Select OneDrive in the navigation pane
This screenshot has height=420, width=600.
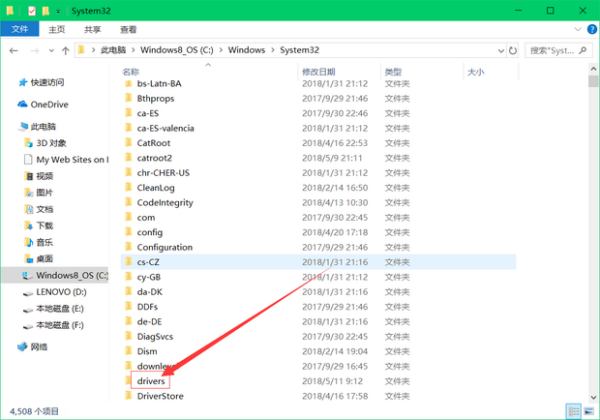(x=49, y=104)
